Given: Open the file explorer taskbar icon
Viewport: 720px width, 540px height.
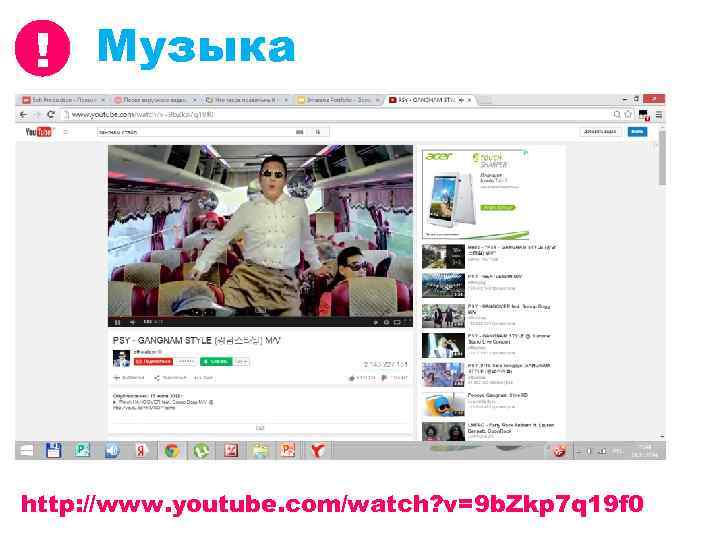Looking at the screenshot, I should (260, 451).
